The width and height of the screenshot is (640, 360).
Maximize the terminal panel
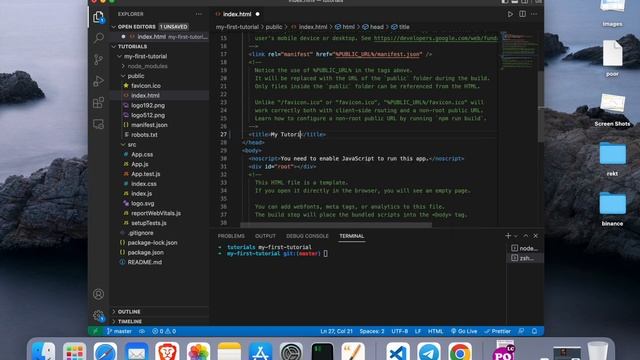click(526, 236)
